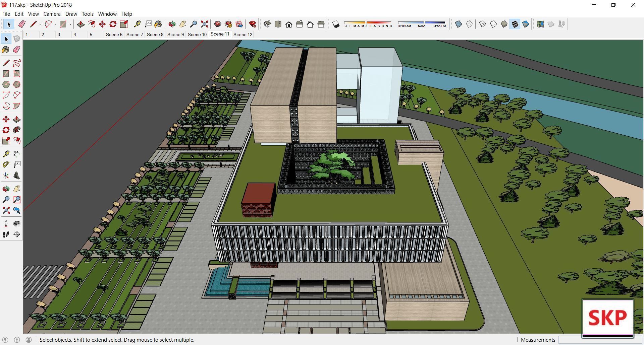Enable Wireframe face style

(483, 24)
